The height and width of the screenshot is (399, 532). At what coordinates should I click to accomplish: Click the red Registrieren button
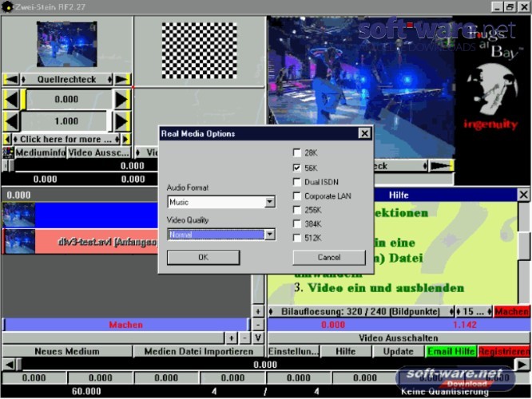(503, 352)
